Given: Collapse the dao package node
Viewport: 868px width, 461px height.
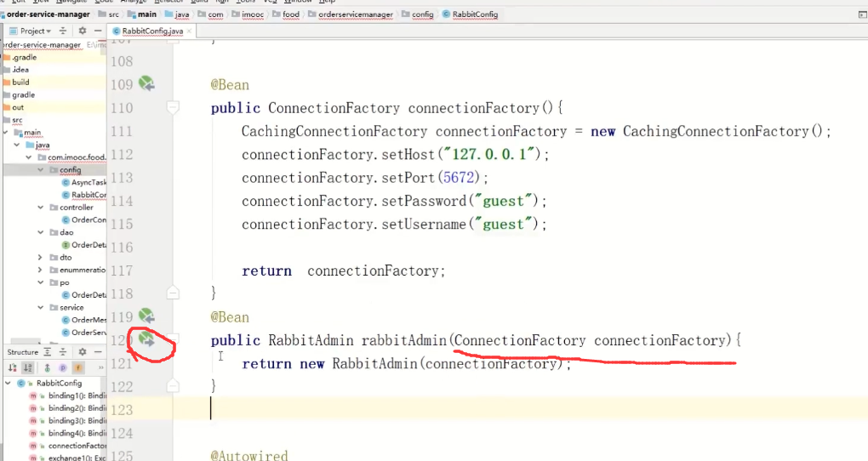Looking at the screenshot, I should [40, 232].
